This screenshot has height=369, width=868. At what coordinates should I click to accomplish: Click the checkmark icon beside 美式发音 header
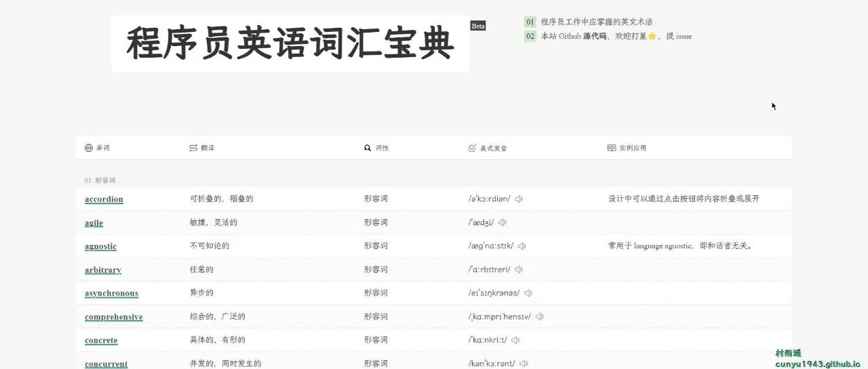pyautogui.click(x=472, y=148)
